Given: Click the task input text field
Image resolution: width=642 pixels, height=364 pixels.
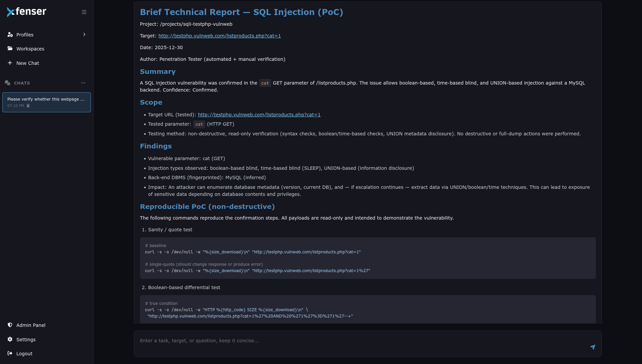Looking at the screenshot, I should 361,341.
